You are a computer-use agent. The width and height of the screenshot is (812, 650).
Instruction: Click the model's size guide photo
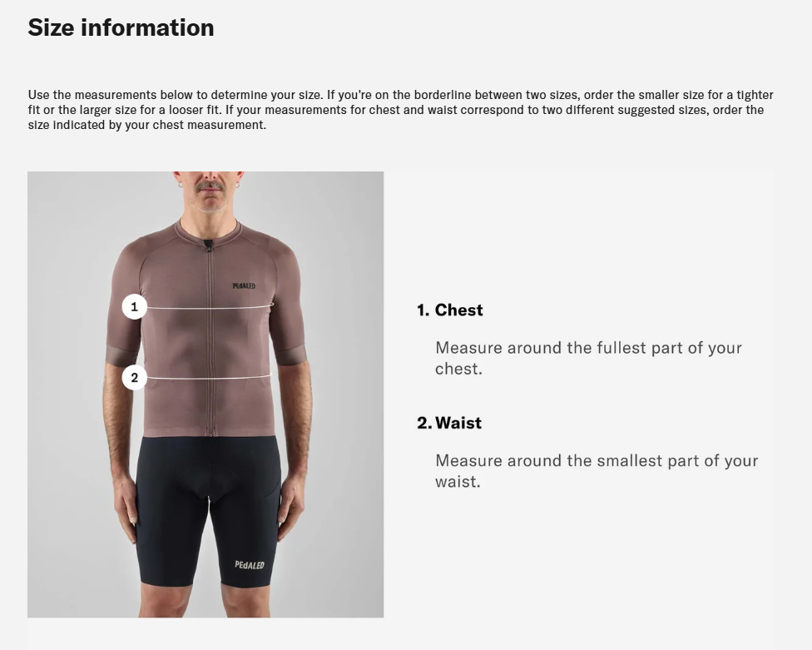[205, 394]
